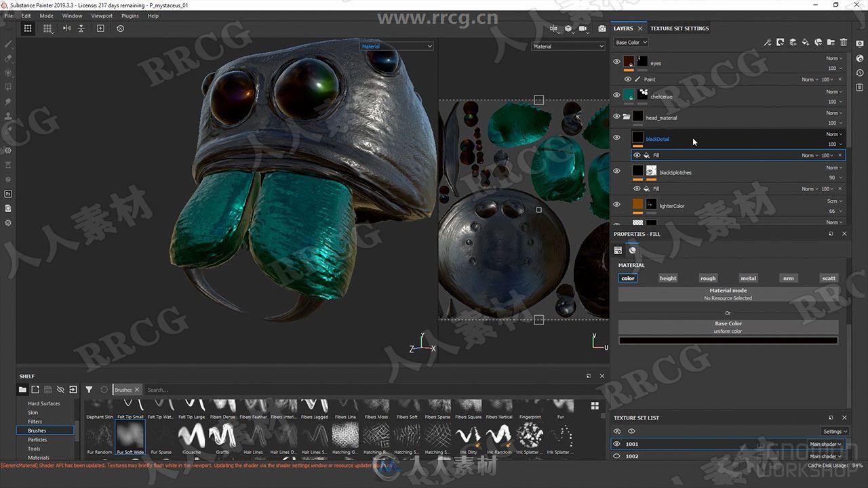Click the Material mode button
This screenshot has width=868, height=488.
pos(728,294)
